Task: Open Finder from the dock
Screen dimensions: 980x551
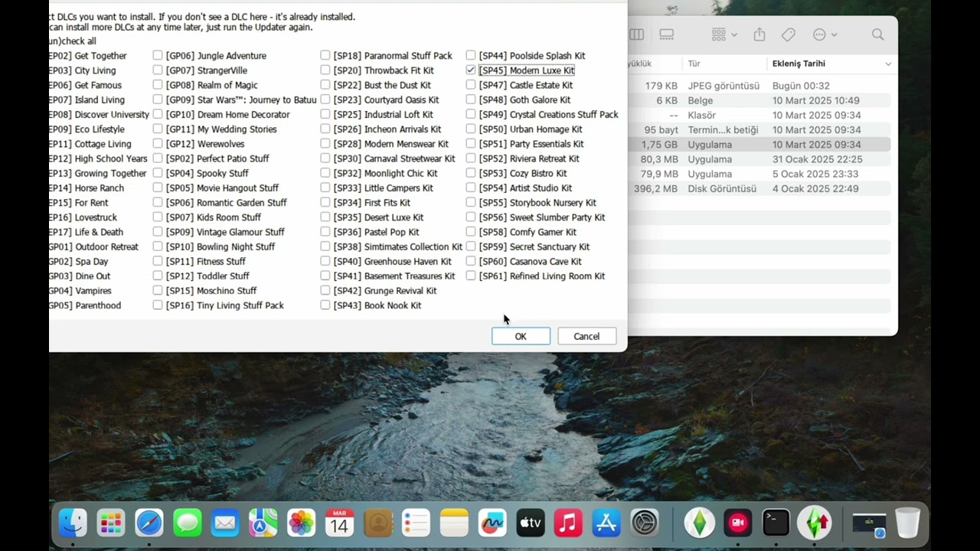Action: coord(73,523)
